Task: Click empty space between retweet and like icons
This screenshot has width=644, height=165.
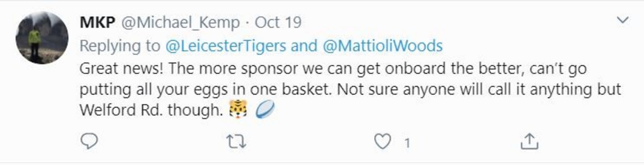Action: pos(309,142)
